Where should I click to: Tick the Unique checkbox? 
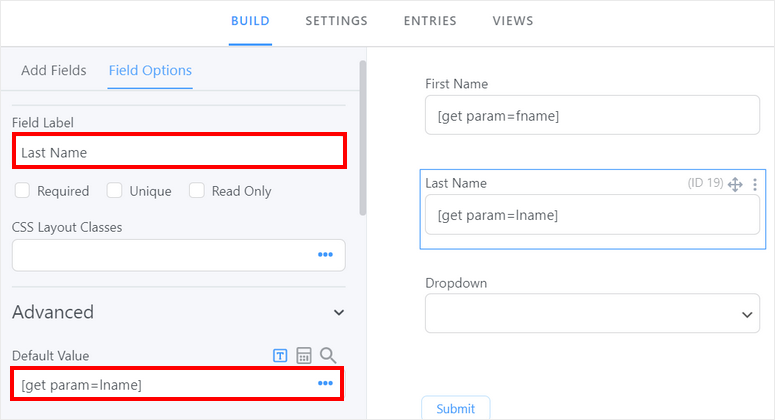(x=115, y=190)
